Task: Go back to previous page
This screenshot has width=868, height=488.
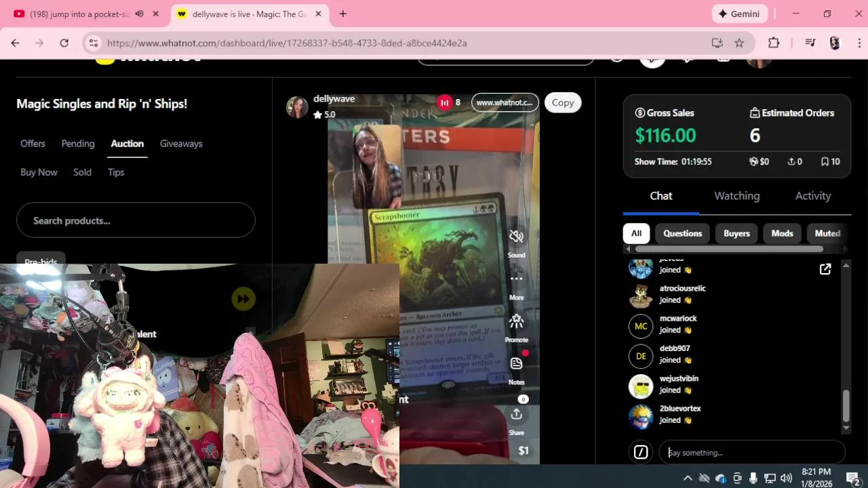Action: [x=15, y=43]
